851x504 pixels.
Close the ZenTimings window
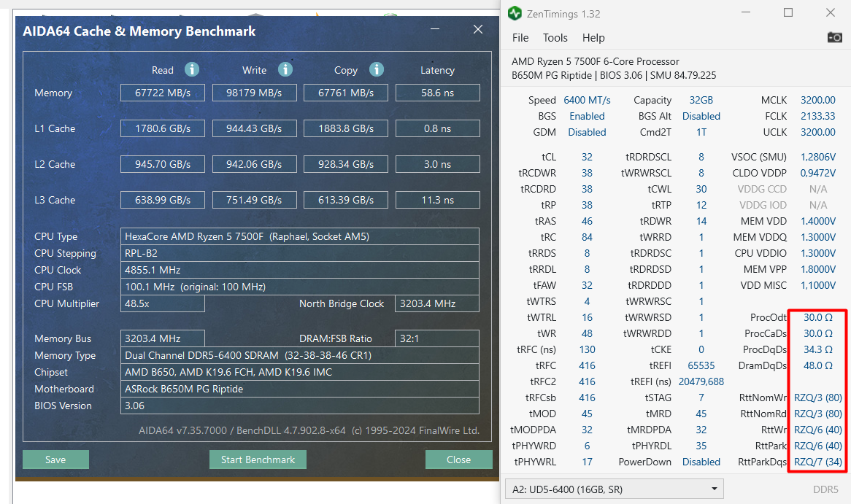(831, 12)
